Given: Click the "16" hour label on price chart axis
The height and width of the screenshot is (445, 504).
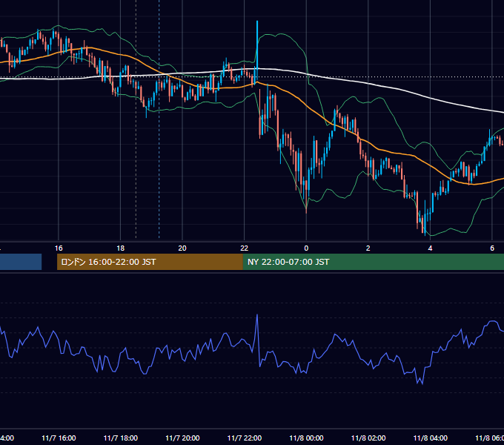Looking at the screenshot, I should 59,248.
